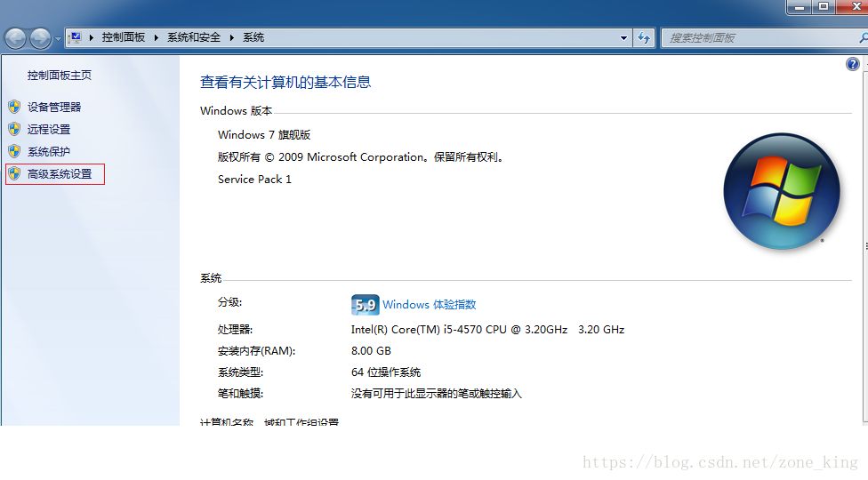868x480 pixels.
Task: Close the System window
Action: pyautogui.click(x=853, y=6)
